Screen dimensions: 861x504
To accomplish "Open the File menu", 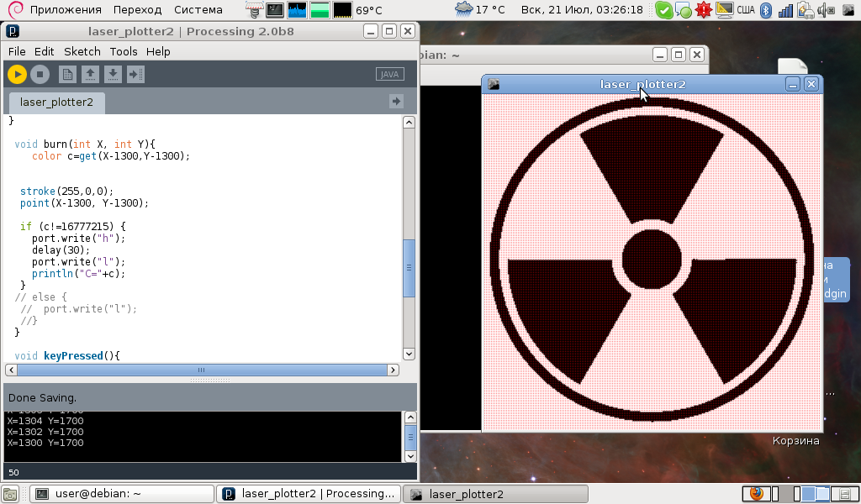I will tap(17, 51).
